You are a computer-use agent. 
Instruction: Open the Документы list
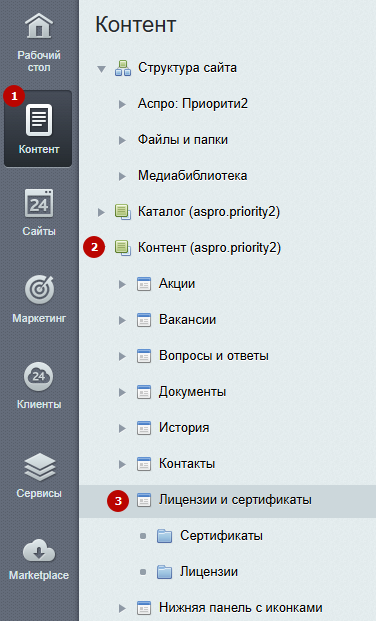click(193, 392)
